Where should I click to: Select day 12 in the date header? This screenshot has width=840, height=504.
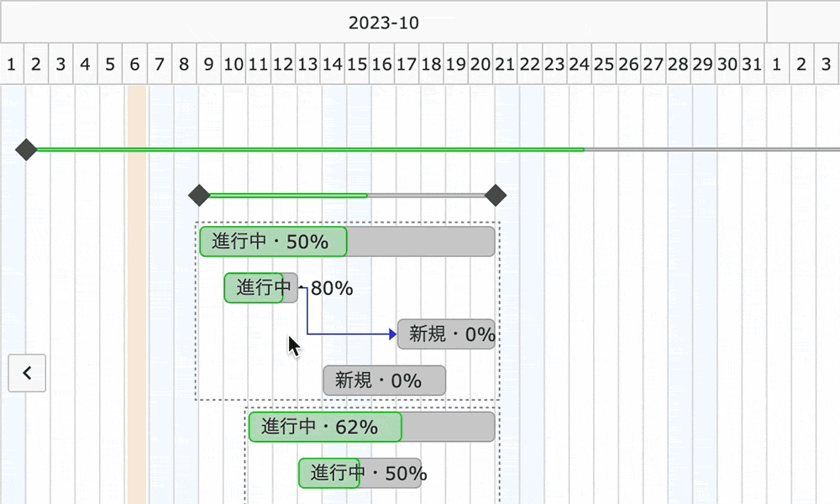pyautogui.click(x=283, y=65)
